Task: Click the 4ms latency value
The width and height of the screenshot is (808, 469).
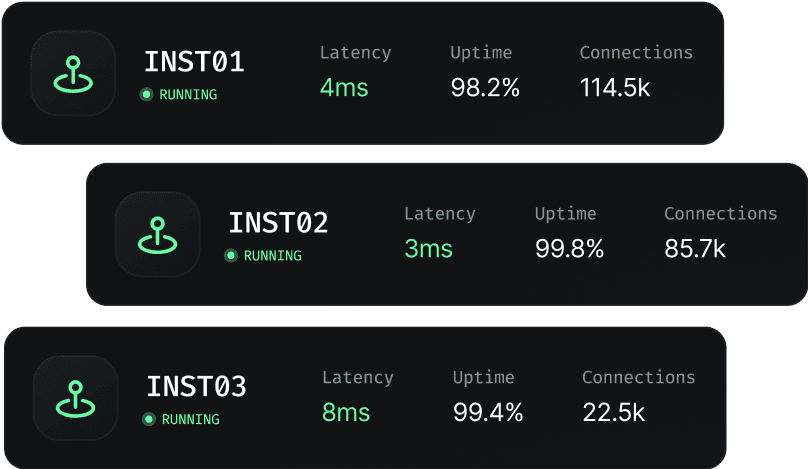Action: point(344,88)
